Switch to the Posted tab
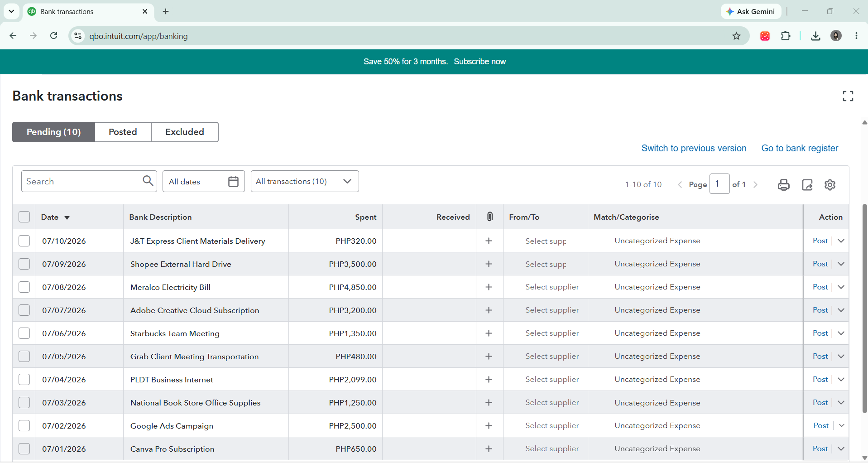 (123, 132)
